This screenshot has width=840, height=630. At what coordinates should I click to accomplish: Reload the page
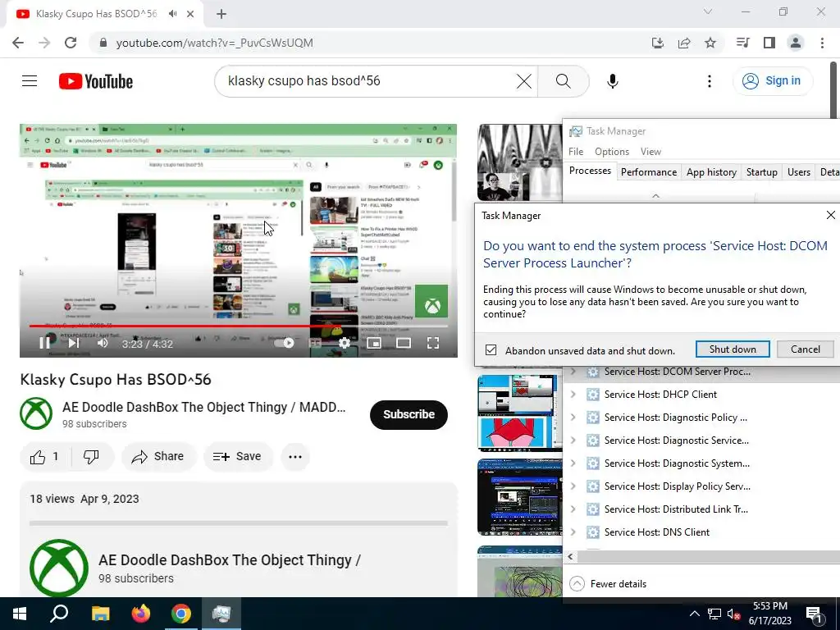point(71,43)
